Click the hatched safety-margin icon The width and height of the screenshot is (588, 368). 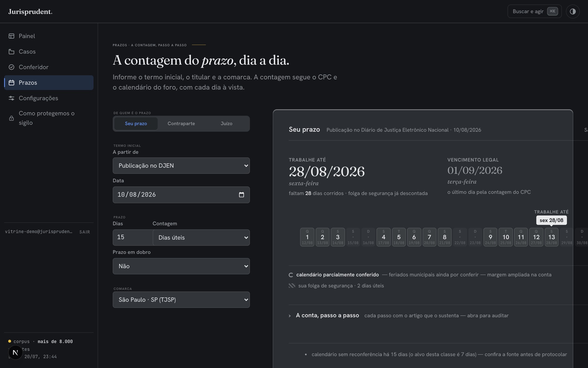pyautogui.click(x=292, y=286)
